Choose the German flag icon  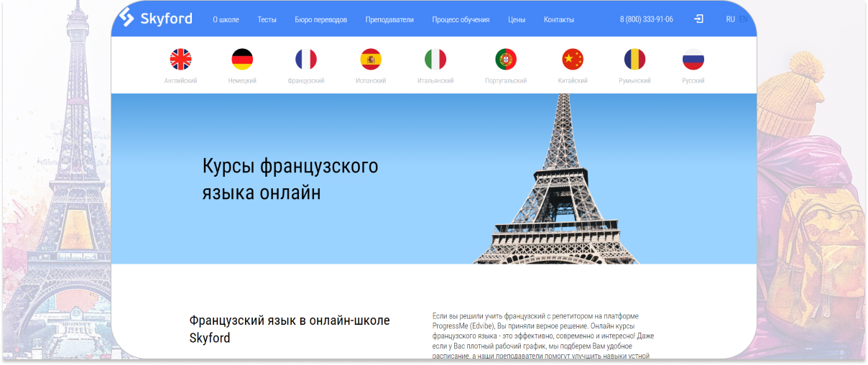pos(242,60)
